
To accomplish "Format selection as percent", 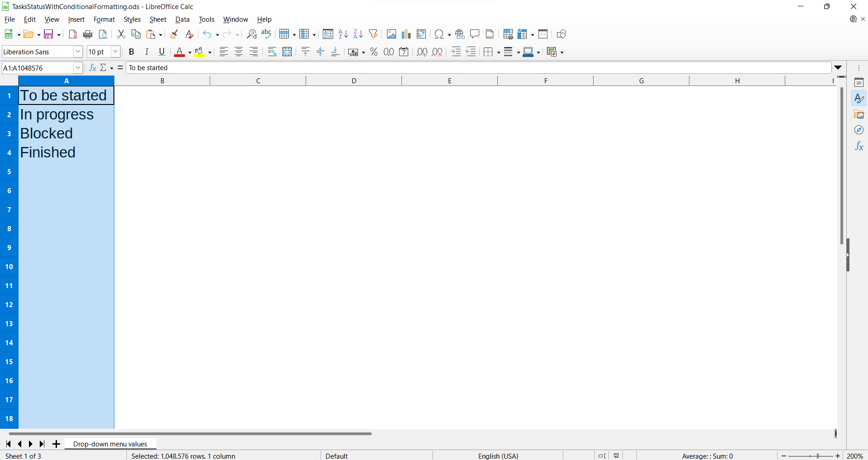I will [x=374, y=52].
